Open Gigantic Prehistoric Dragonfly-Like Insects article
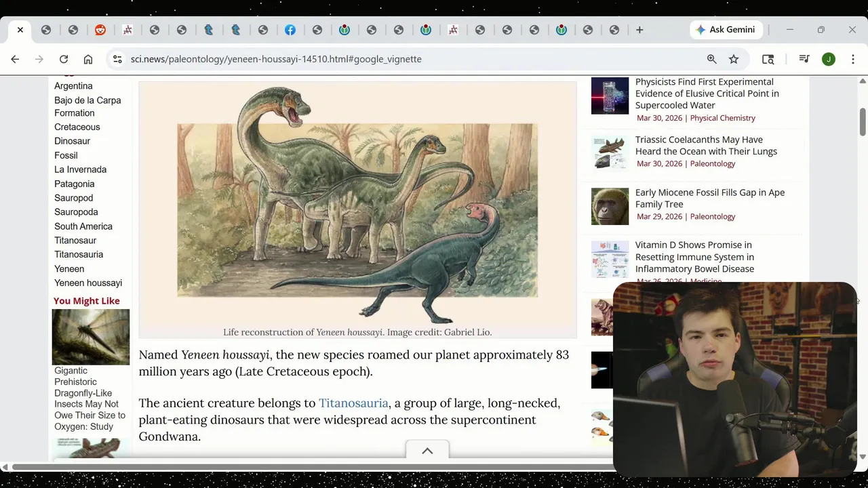Viewport: 868px width, 488px height. [90, 399]
